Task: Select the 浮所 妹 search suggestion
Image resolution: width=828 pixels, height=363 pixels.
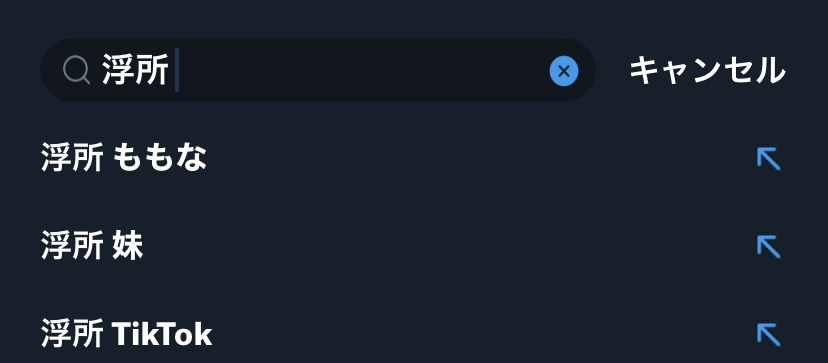Action: click(x=414, y=247)
